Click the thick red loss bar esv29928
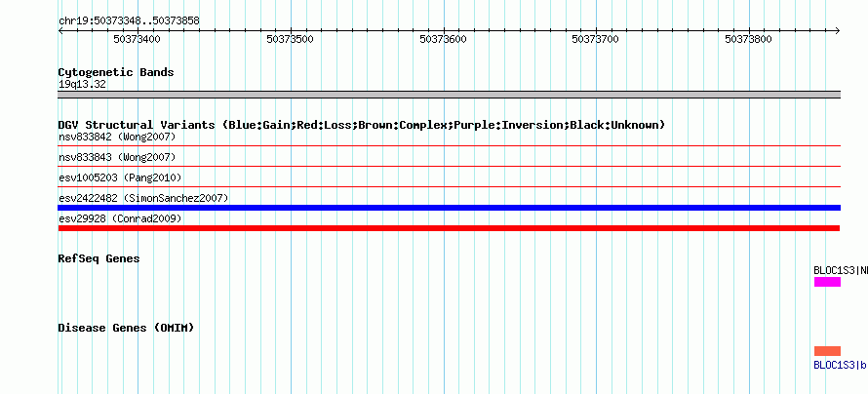 (449, 228)
